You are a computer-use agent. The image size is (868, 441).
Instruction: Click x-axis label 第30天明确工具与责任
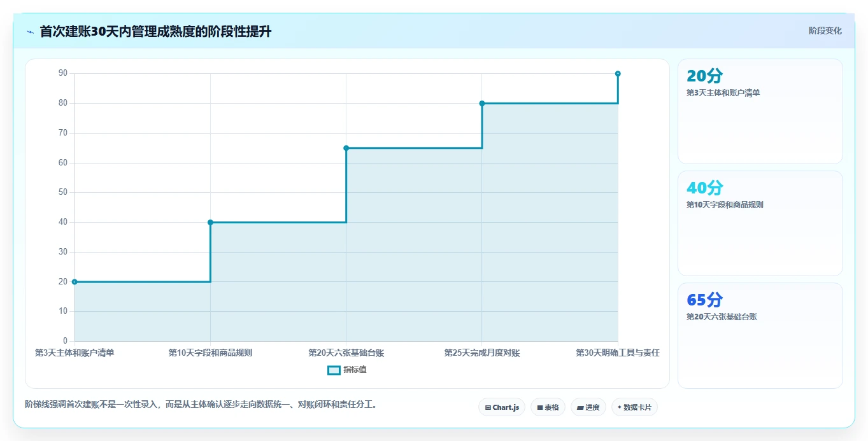pos(618,353)
